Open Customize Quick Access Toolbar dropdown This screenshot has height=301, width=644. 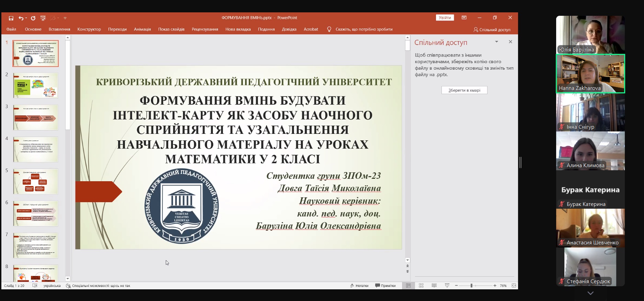(x=65, y=18)
